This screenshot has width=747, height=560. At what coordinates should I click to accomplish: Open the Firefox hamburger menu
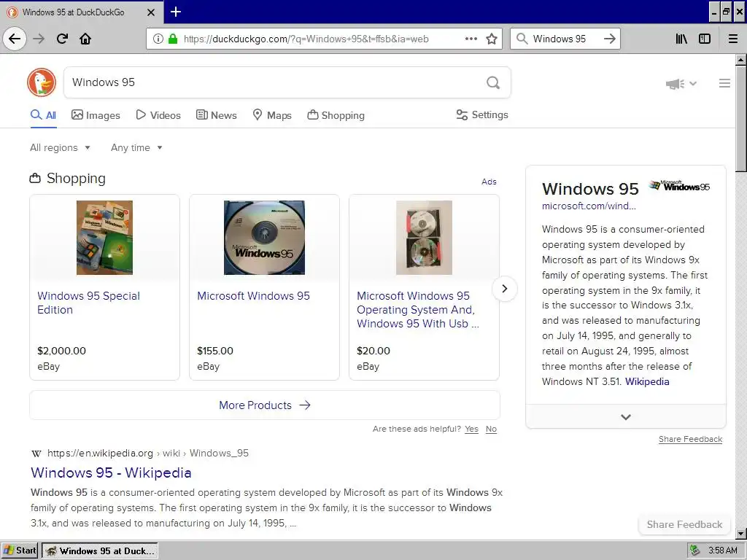click(733, 39)
